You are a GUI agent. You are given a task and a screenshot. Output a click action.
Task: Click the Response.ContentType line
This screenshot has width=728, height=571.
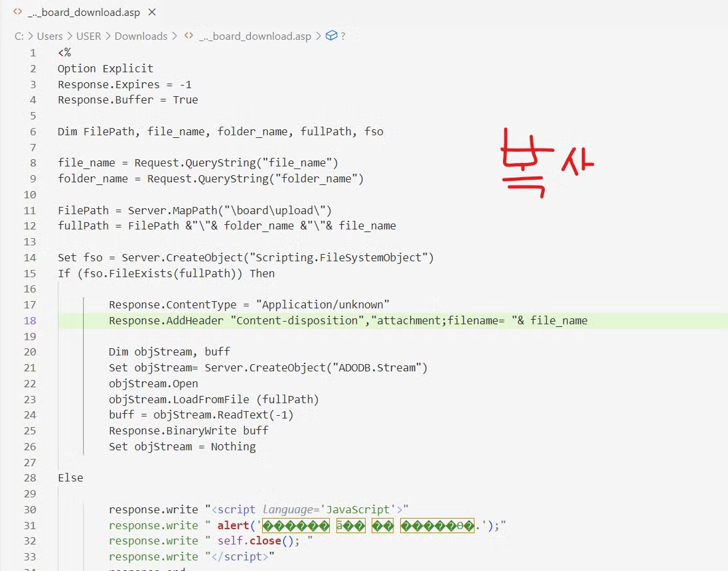click(249, 305)
